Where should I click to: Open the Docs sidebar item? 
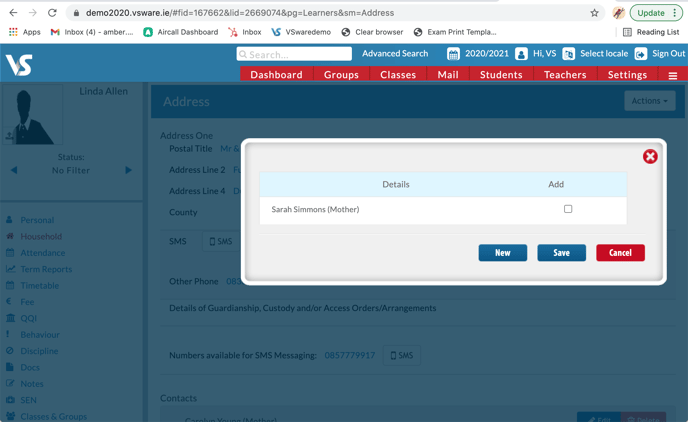pyautogui.click(x=30, y=368)
